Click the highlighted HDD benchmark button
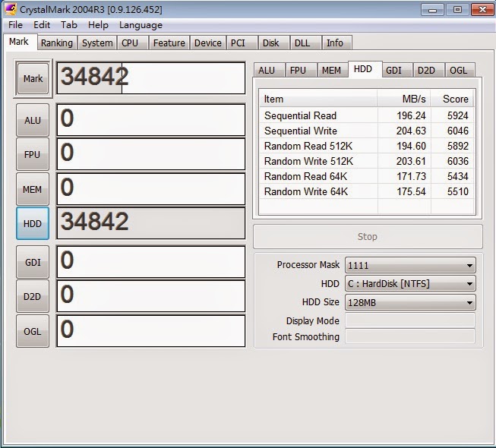 click(x=33, y=223)
